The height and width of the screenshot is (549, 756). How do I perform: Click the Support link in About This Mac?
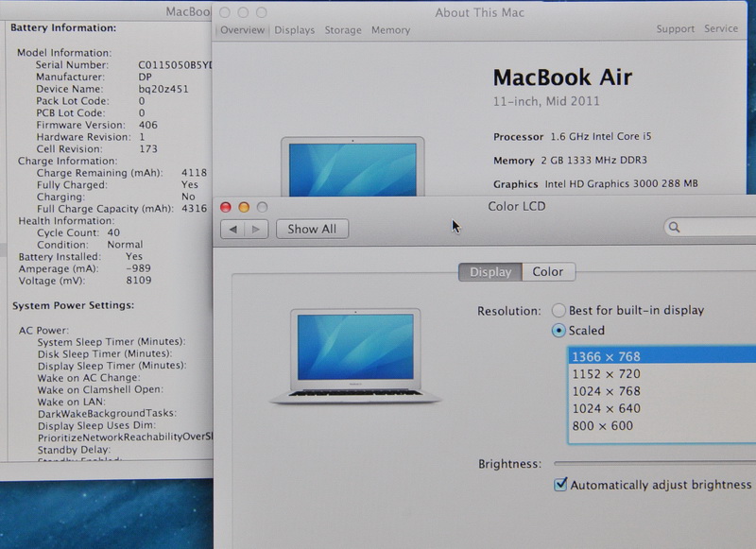pos(675,29)
